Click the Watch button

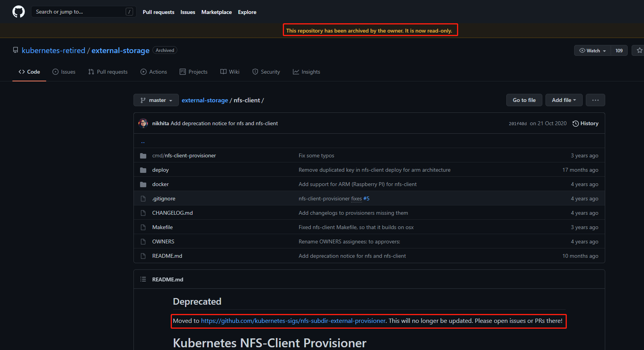pos(592,50)
